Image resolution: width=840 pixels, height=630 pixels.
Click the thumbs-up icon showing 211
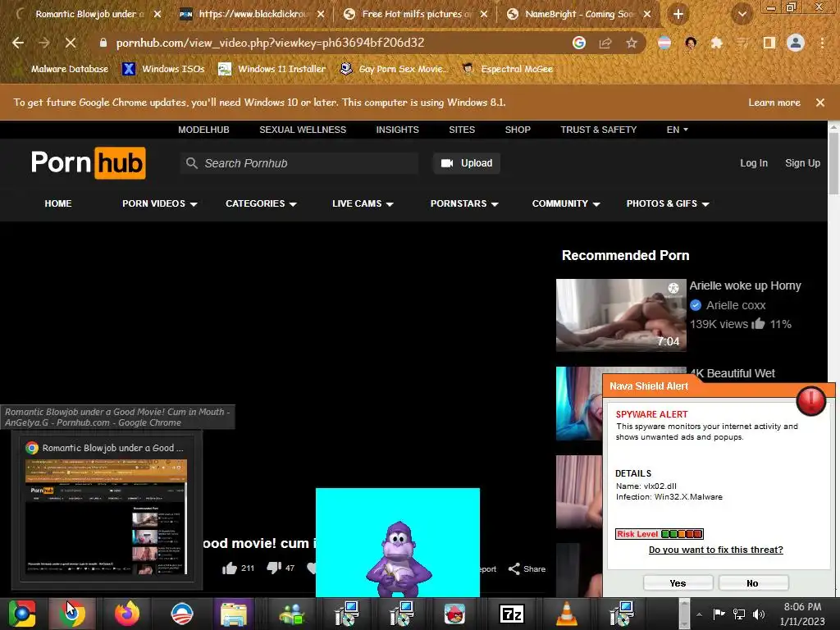click(230, 568)
